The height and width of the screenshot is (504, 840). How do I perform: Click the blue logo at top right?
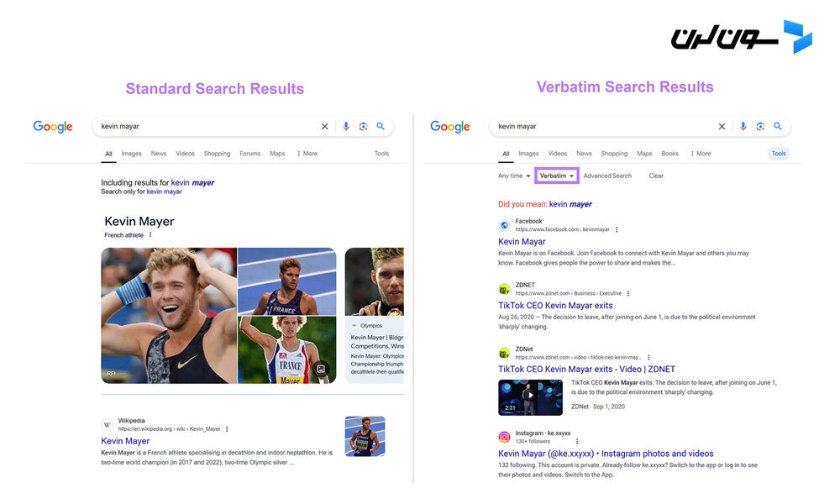tap(797, 36)
